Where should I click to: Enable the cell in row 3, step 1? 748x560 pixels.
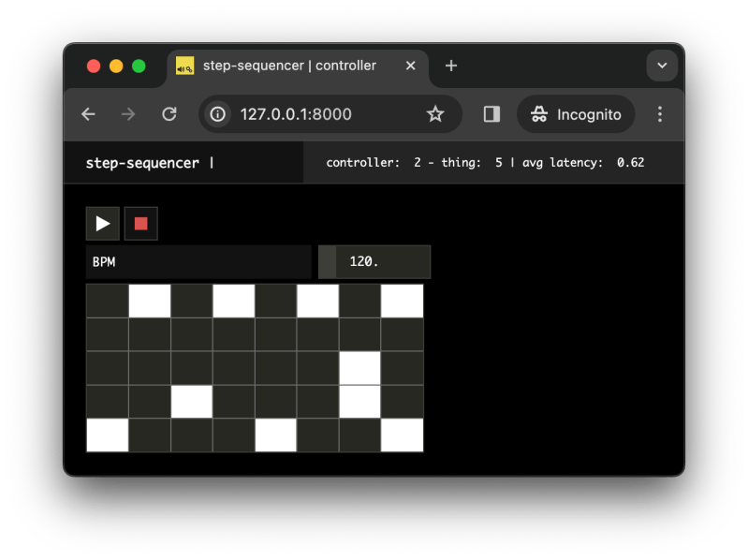pos(108,368)
